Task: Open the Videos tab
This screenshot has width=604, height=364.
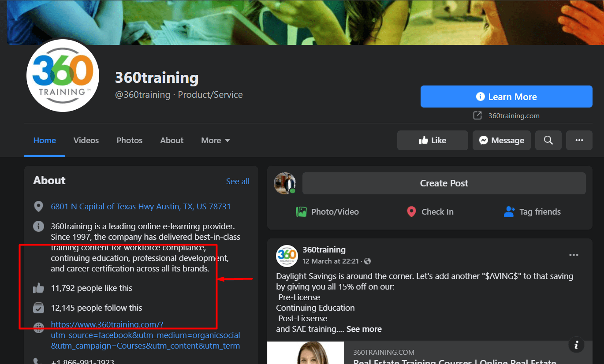Action: pyautogui.click(x=86, y=141)
